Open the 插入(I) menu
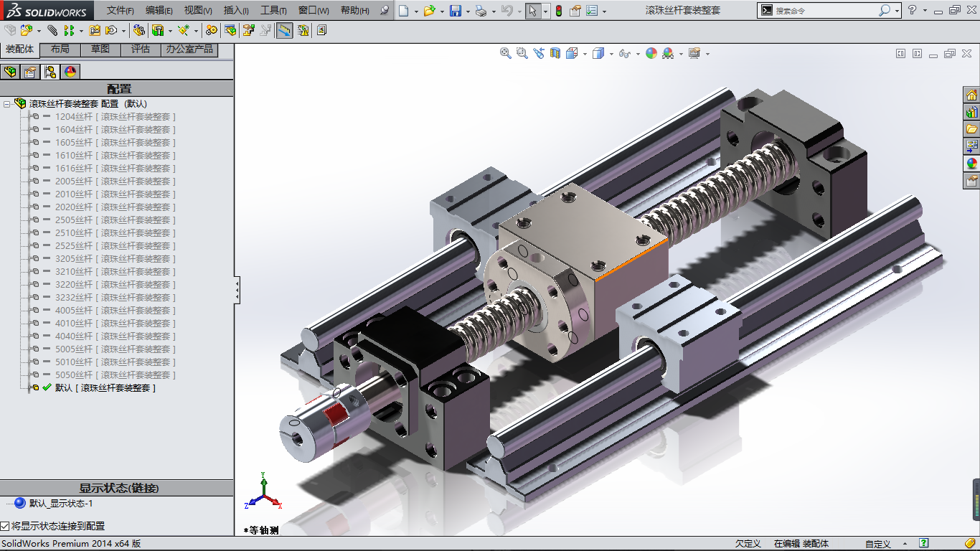The width and height of the screenshot is (980, 551). (x=236, y=11)
